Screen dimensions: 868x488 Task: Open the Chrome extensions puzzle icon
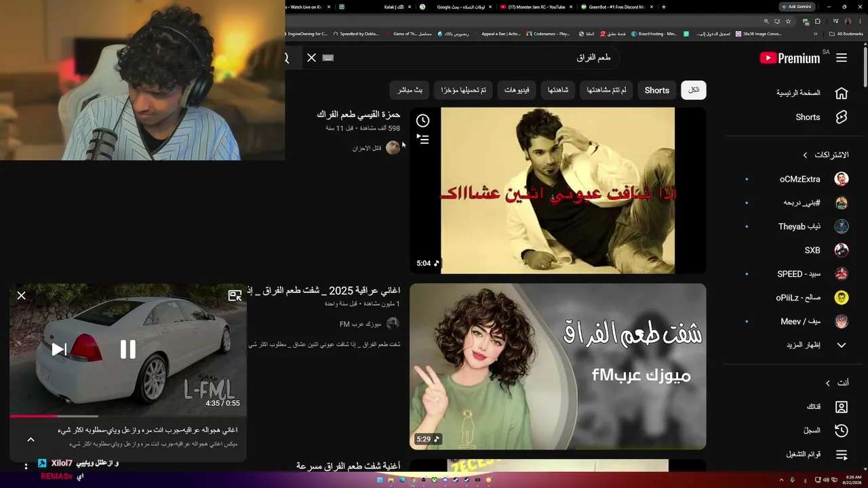coord(817,22)
